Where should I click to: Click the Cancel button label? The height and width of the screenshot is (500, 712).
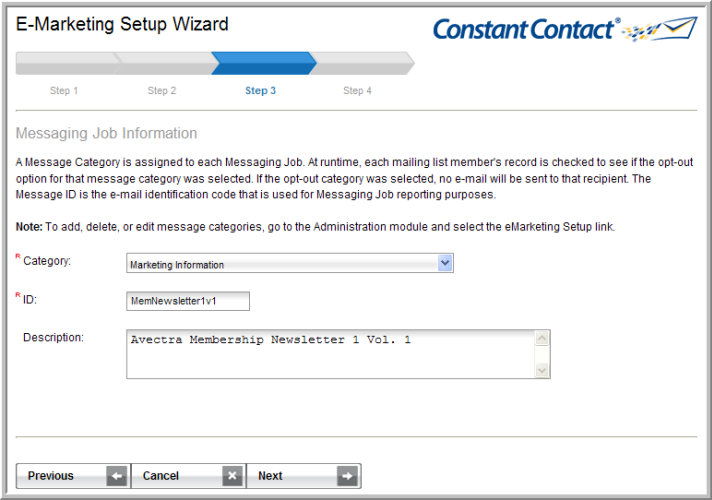coord(160,476)
